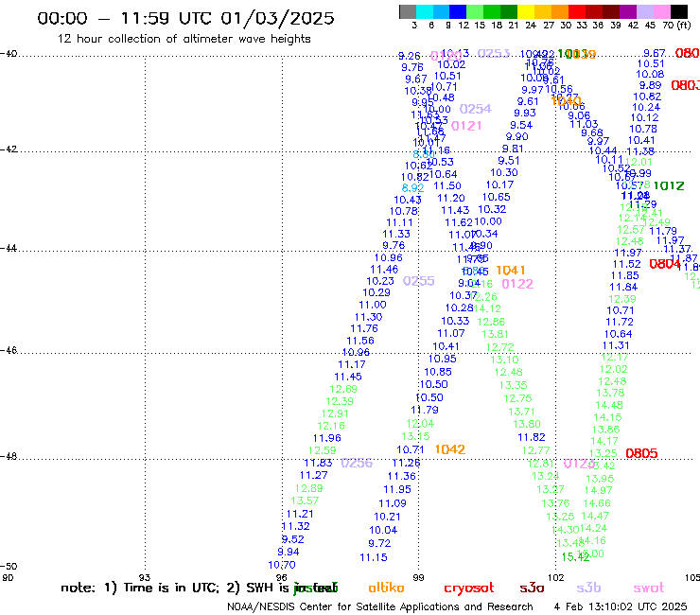Click the green wave height value 12.89
The height and width of the screenshot is (615, 700).
point(309,488)
